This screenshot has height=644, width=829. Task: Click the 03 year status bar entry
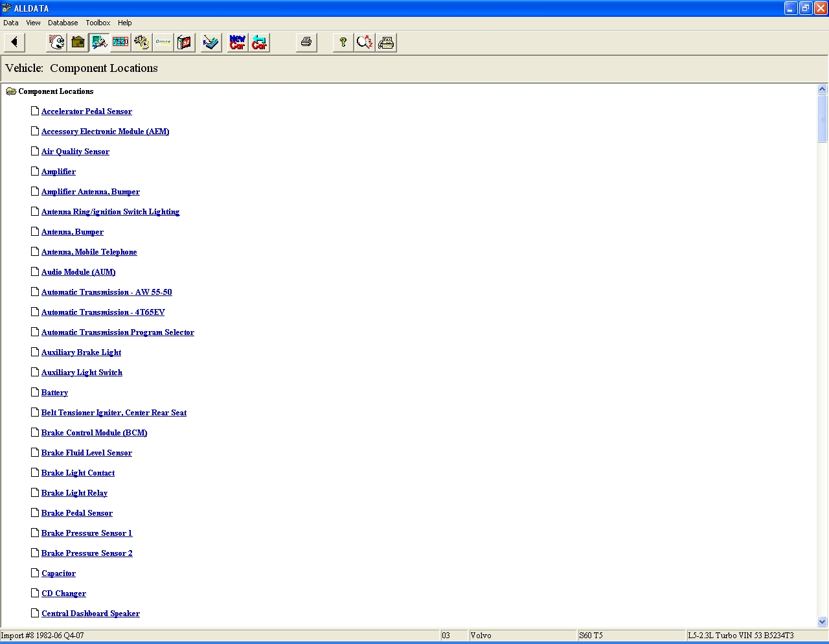(x=454, y=636)
